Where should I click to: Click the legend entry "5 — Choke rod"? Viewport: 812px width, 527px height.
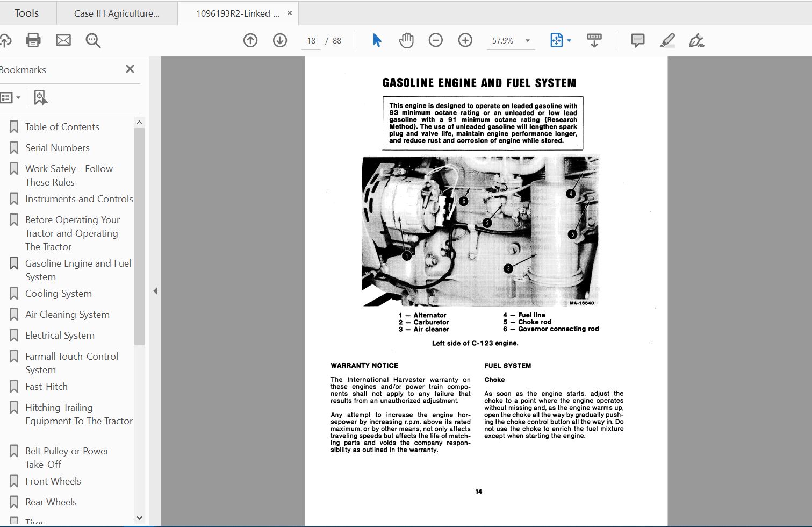[x=527, y=322]
